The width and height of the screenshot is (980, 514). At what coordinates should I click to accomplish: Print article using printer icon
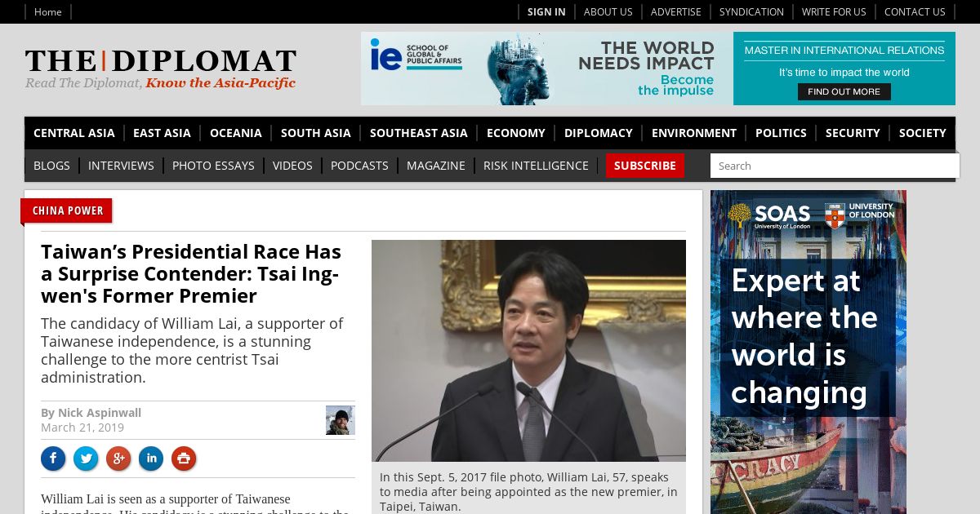coord(184,459)
